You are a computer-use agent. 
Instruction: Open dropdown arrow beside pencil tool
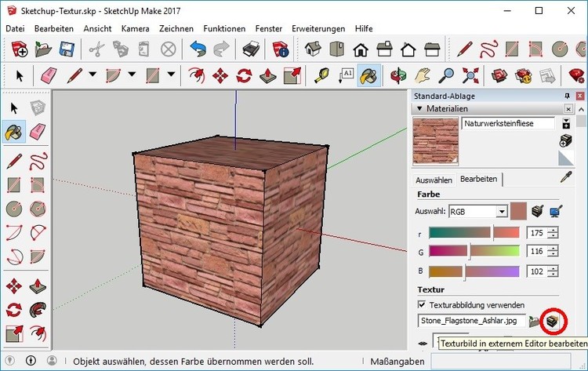(x=93, y=75)
